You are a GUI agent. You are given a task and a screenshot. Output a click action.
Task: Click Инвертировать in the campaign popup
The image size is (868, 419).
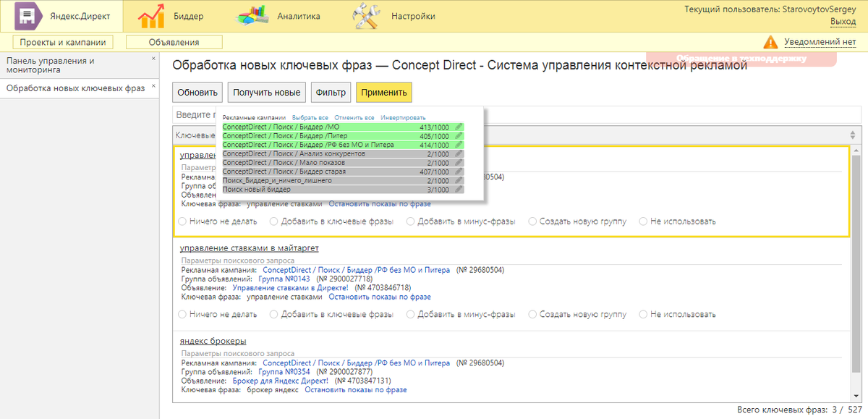click(x=403, y=117)
